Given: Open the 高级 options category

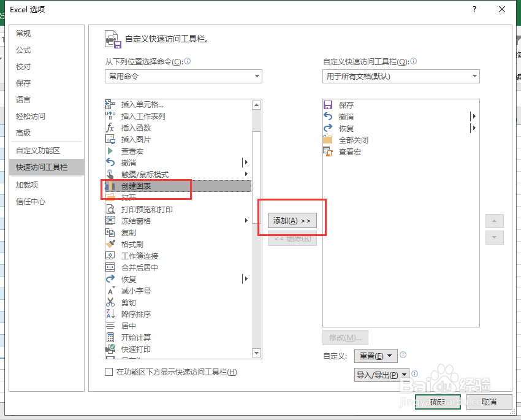Looking at the screenshot, I should (23, 133).
